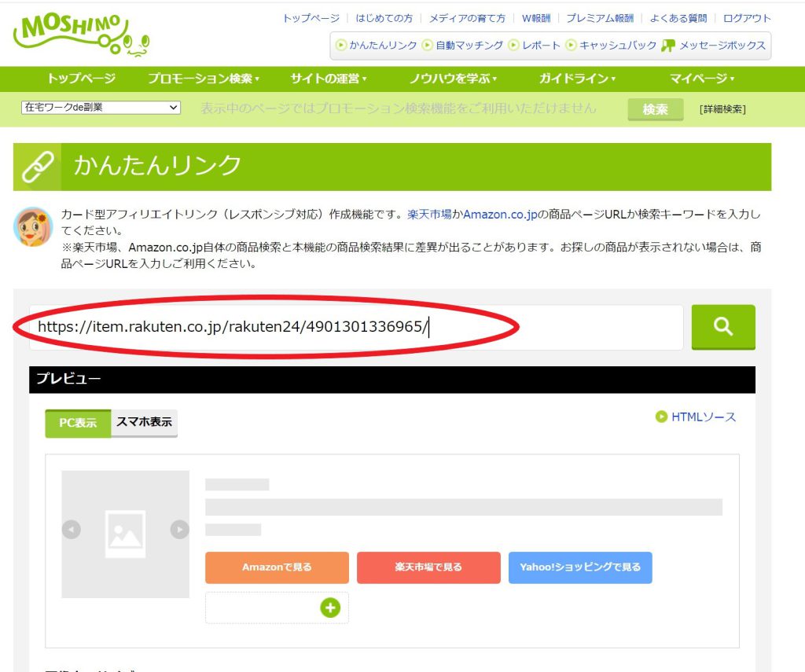Viewport: 805px width, 672px height.
Task: Click the 楽天市場で見る button
Action: pos(428,567)
